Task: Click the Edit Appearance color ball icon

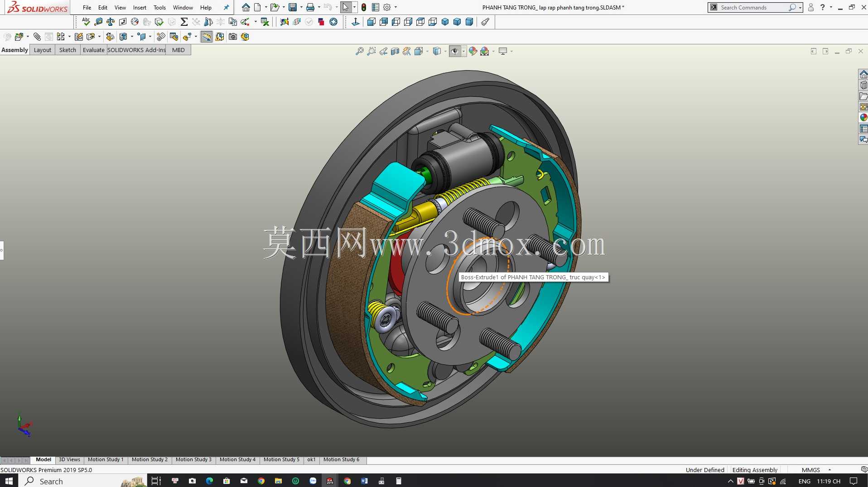Action: (x=473, y=51)
